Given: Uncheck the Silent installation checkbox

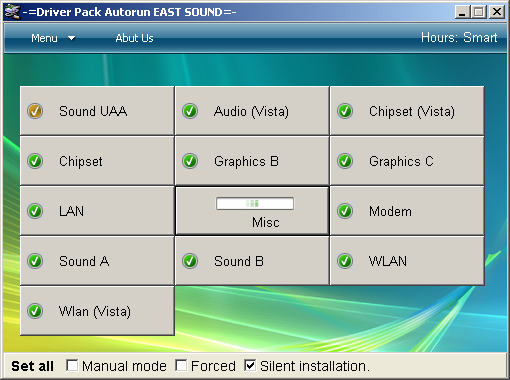Looking at the screenshot, I should tap(250, 365).
